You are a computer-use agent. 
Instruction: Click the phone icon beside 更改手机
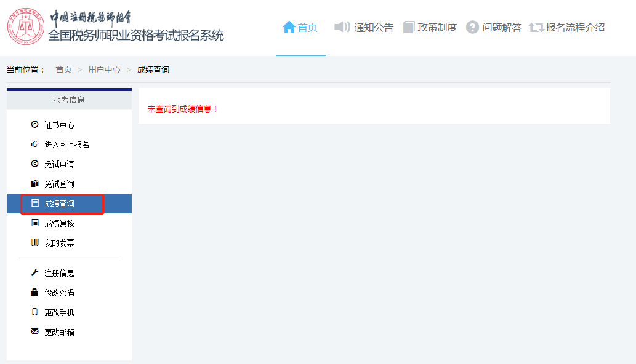(x=34, y=312)
